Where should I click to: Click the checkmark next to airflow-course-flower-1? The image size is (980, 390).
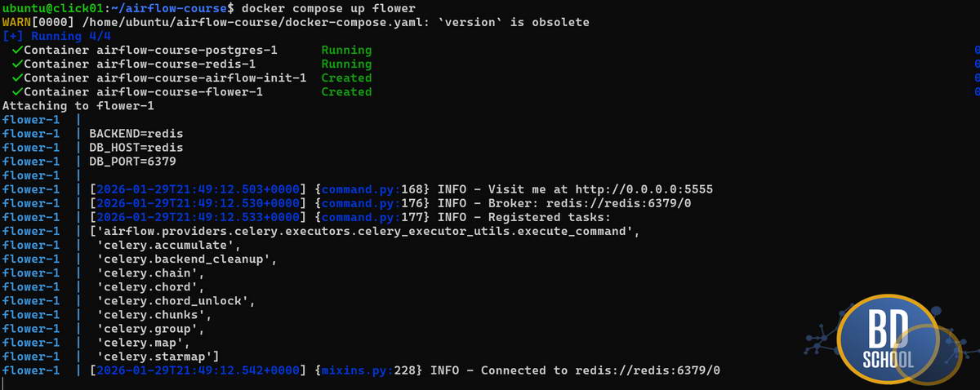click(16, 92)
